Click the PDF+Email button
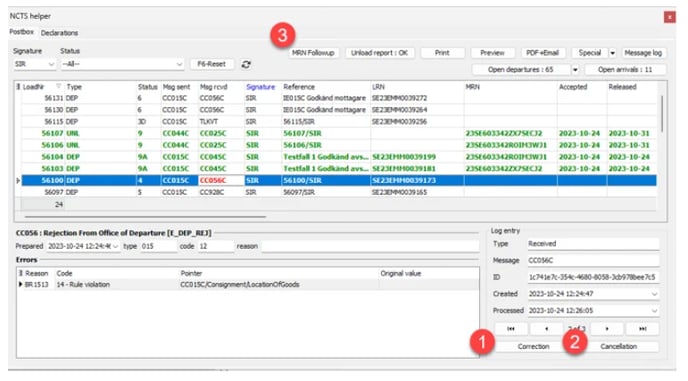The image size is (688, 381). (542, 53)
